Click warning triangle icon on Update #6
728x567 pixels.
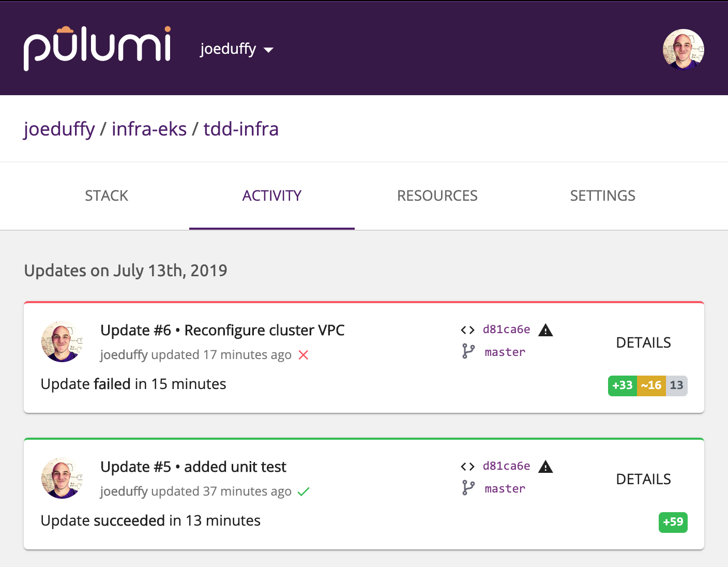click(545, 330)
